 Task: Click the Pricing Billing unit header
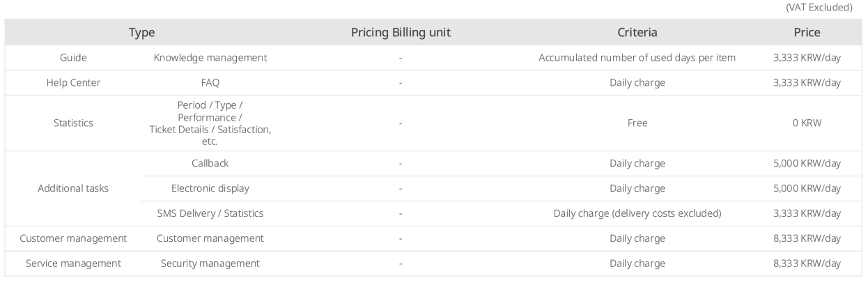pos(401,32)
